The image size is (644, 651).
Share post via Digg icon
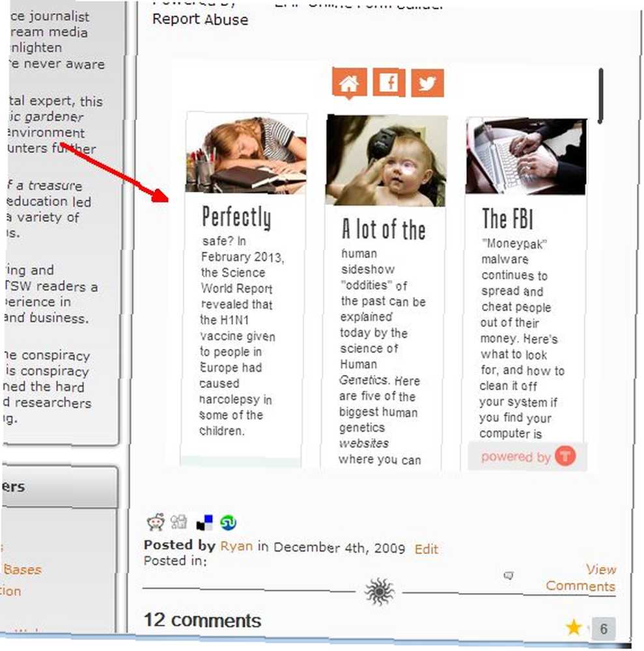179,522
